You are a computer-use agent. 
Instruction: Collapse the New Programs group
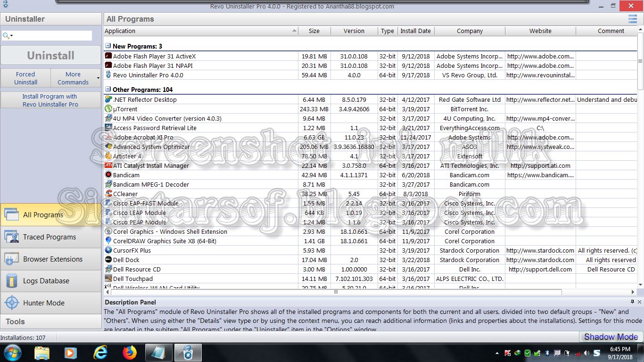point(108,46)
